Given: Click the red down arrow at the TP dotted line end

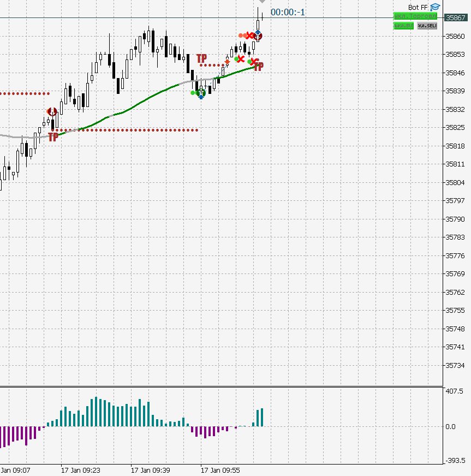Looking at the screenshot, I should point(227,62).
